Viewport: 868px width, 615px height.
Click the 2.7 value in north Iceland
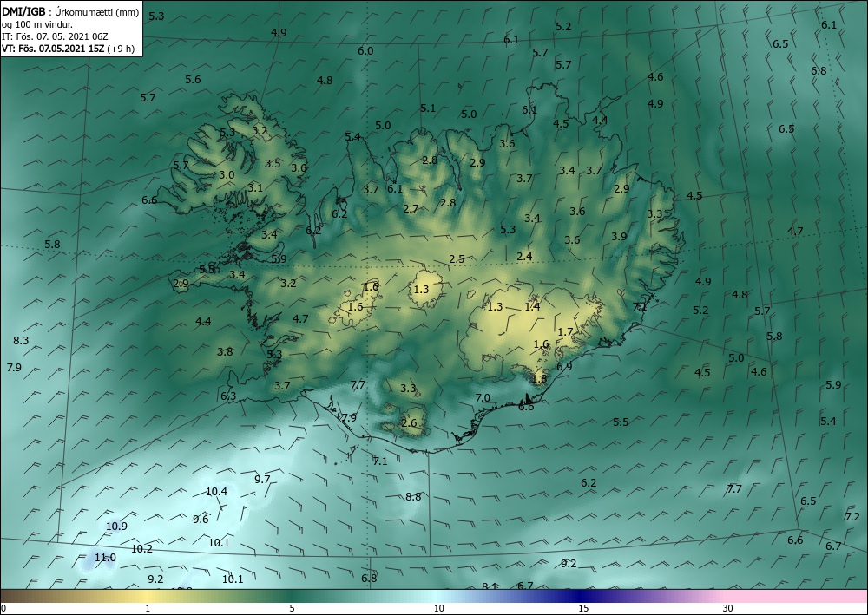click(x=411, y=209)
